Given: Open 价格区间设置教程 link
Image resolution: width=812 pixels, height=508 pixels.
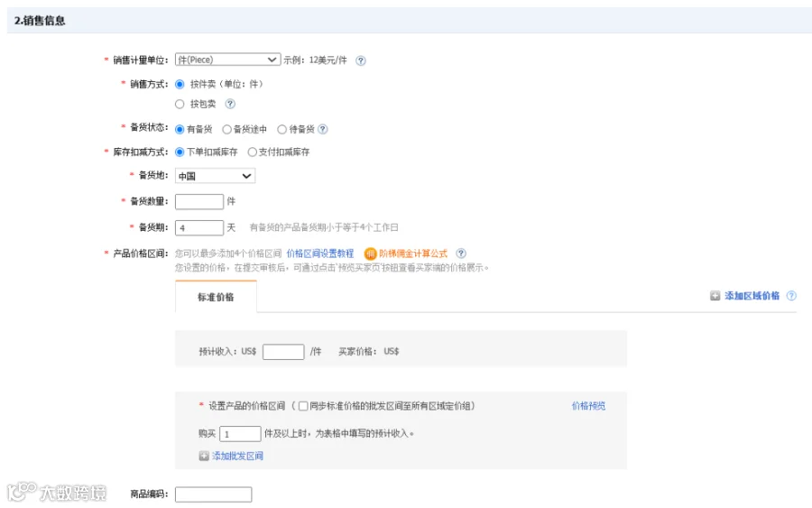Looking at the screenshot, I should coord(320,254).
